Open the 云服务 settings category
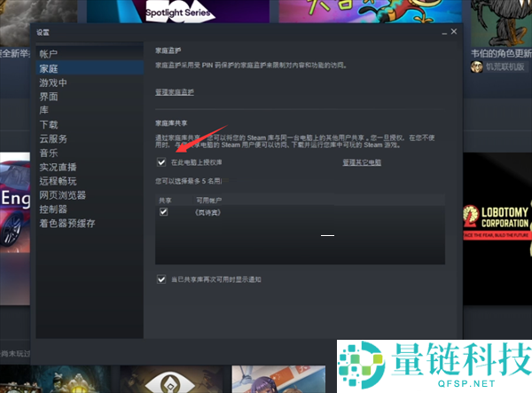Viewport: 532px width, 393px height. (x=52, y=139)
